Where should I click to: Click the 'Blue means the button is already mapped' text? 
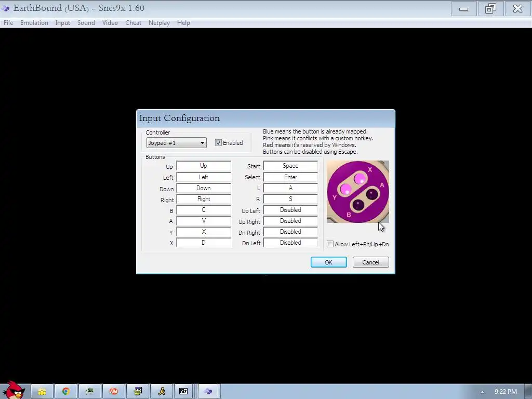pyautogui.click(x=315, y=131)
